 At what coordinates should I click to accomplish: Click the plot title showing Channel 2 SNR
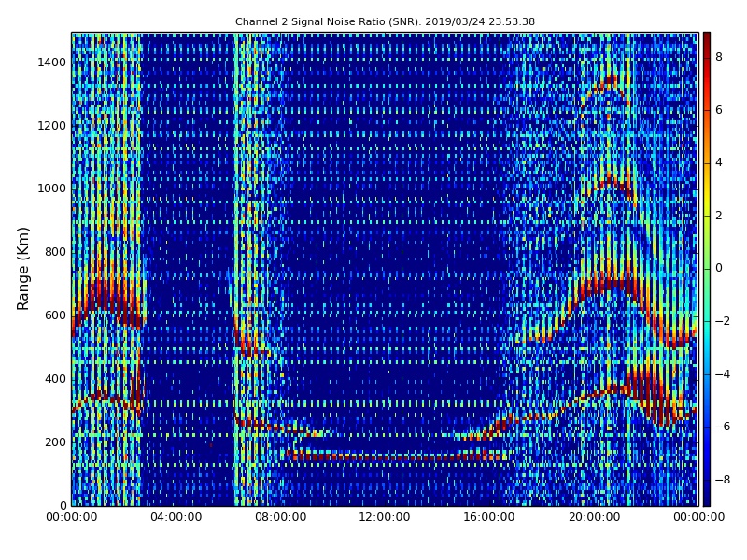pos(385,21)
